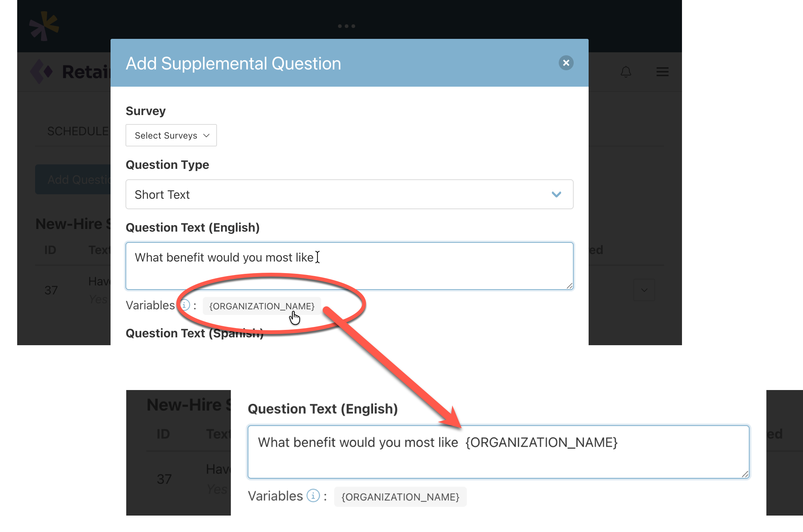Screen dimensions: 803x532
Task: Click the resize handle of the lower textarea
Action: (x=745, y=474)
